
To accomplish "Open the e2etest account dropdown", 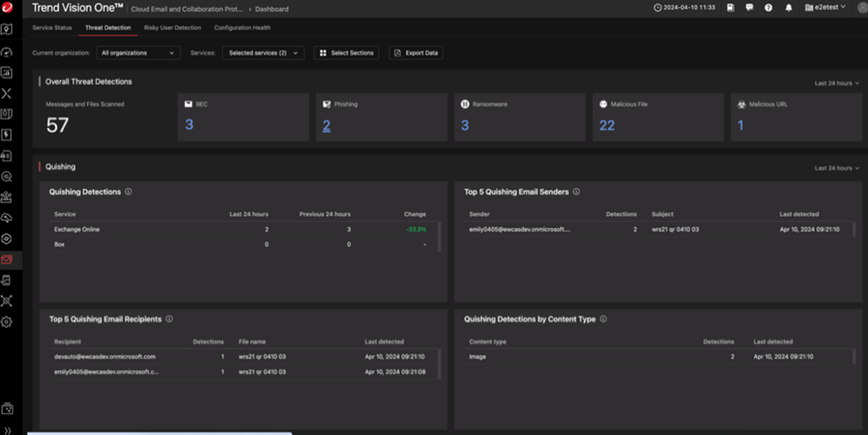I will (x=825, y=8).
